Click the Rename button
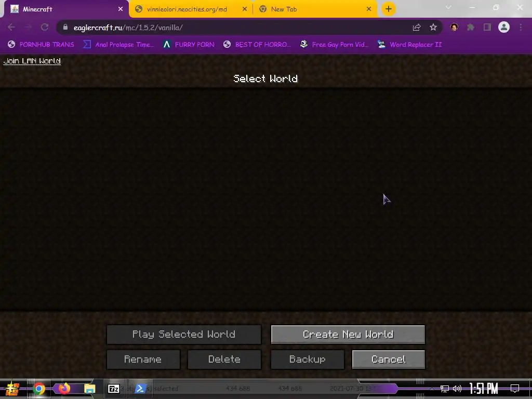The height and width of the screenshot is (399, 532). click(143, 360)
